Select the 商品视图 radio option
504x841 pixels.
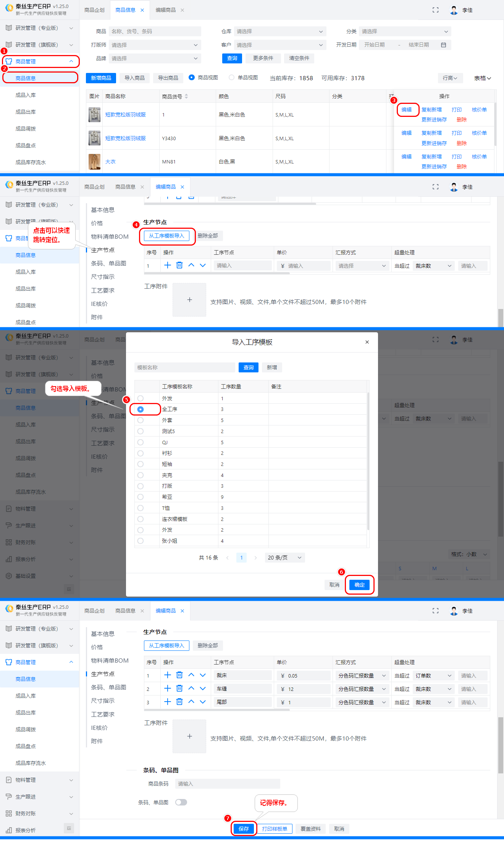[x=192, y=78]
